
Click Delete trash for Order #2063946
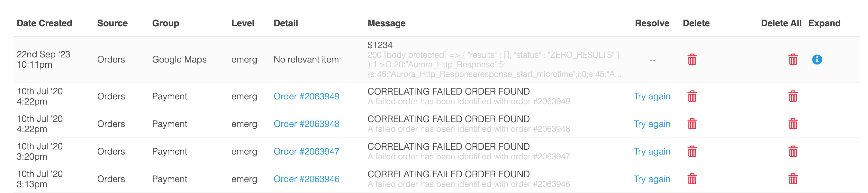(x=692, y=179)
